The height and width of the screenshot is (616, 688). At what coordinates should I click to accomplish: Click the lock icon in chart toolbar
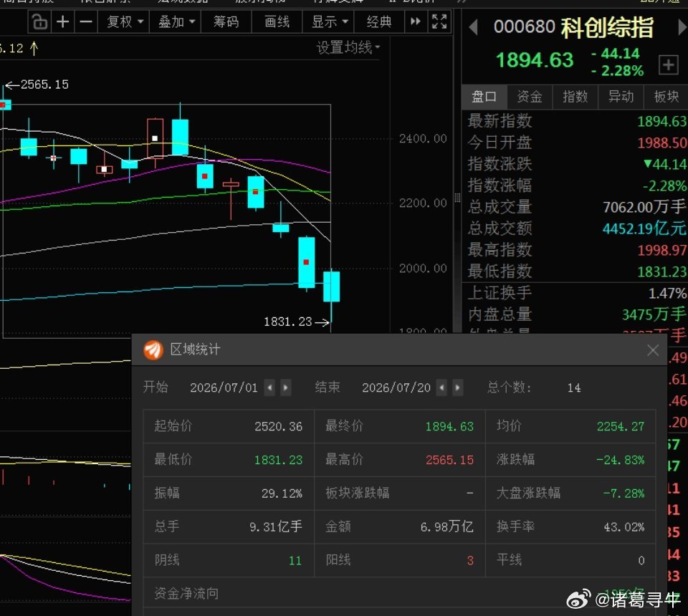point(39,21)
